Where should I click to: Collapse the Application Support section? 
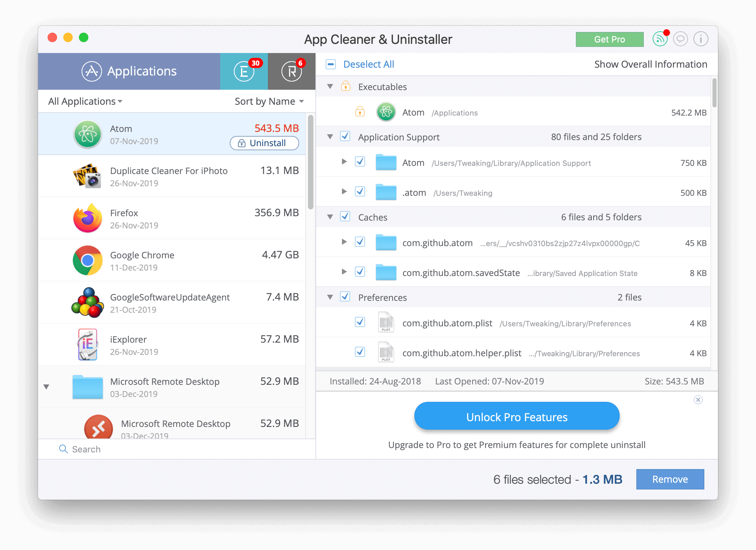[330, 137]
